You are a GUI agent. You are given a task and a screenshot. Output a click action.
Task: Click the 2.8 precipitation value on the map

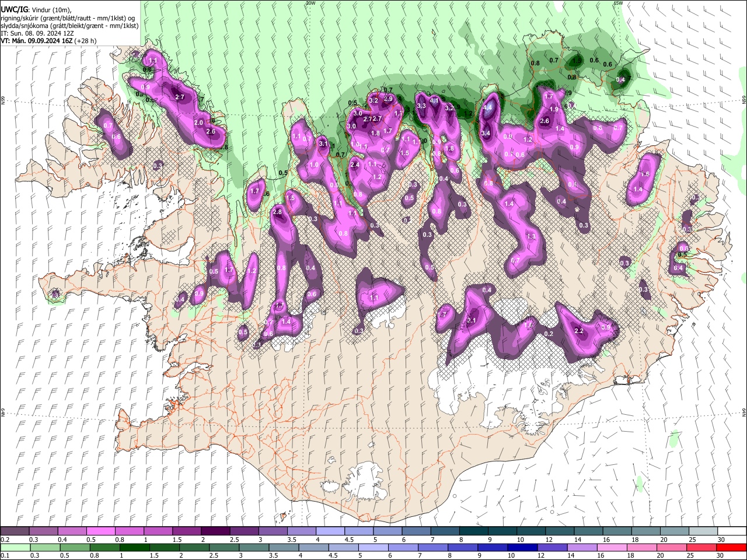(x=278, y=212)
